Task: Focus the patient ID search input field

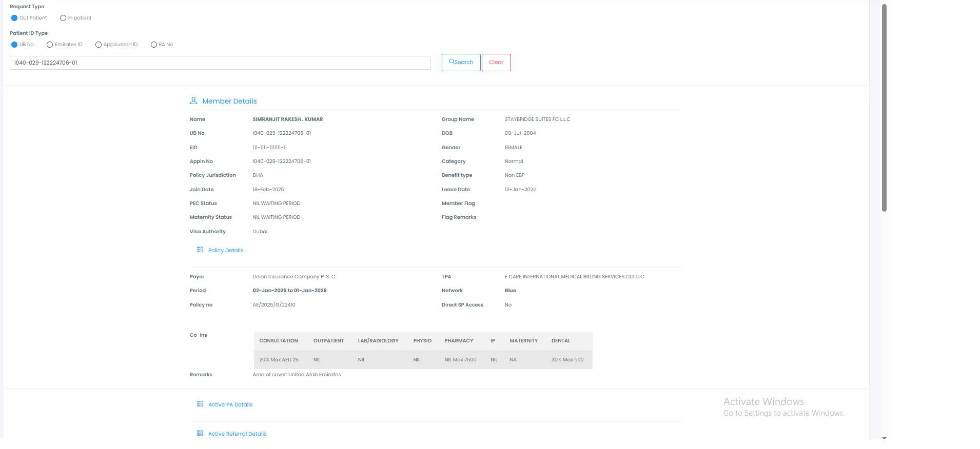Action: (x=220, y=63)
